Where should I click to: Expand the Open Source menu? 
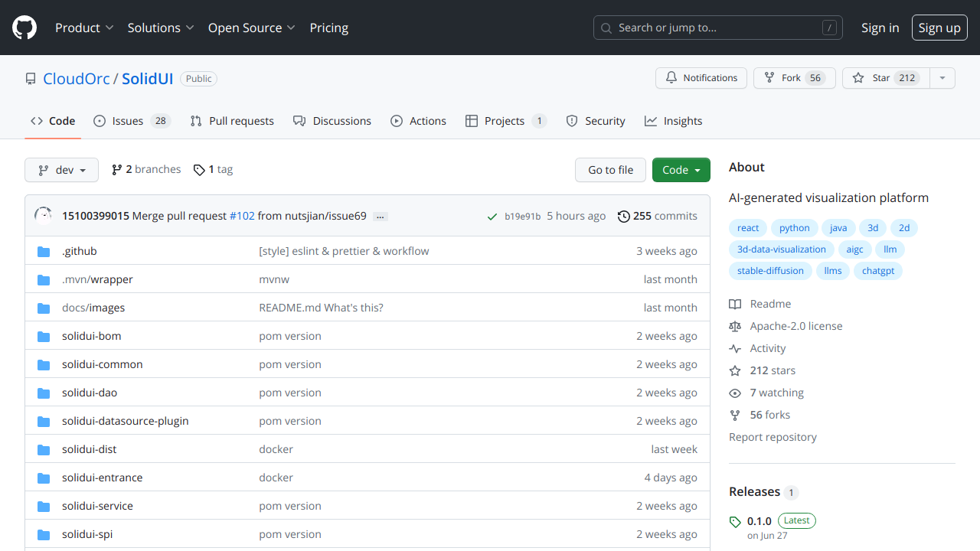coord(252,28)
